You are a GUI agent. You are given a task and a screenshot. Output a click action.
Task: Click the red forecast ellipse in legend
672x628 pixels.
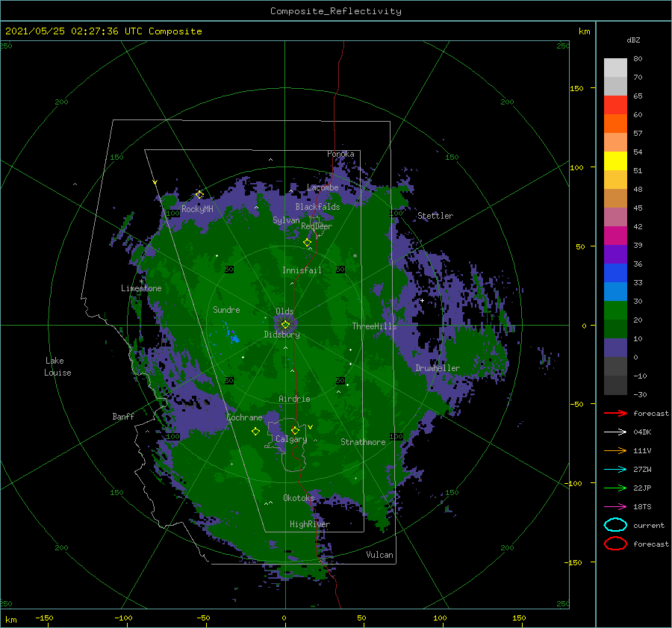(x=615, y=544)
